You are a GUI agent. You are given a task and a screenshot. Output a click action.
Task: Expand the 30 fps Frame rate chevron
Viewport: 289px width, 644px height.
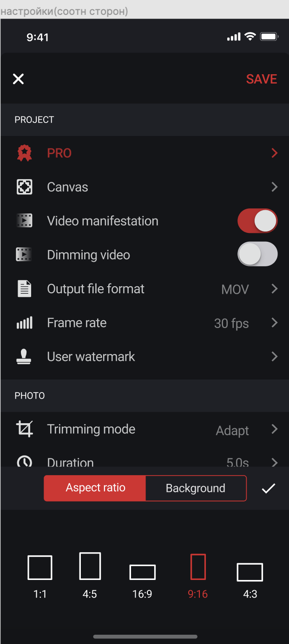point(275,322)
